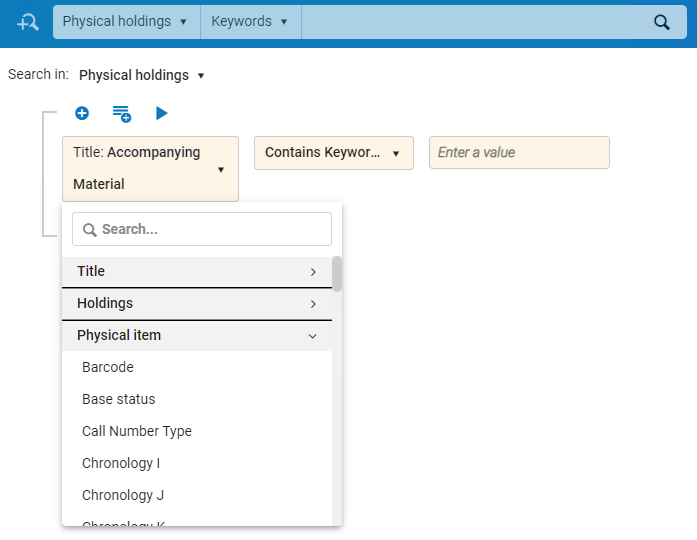Expand the Holdings category
Screen dimensions: 697x540
coord(197,304)
